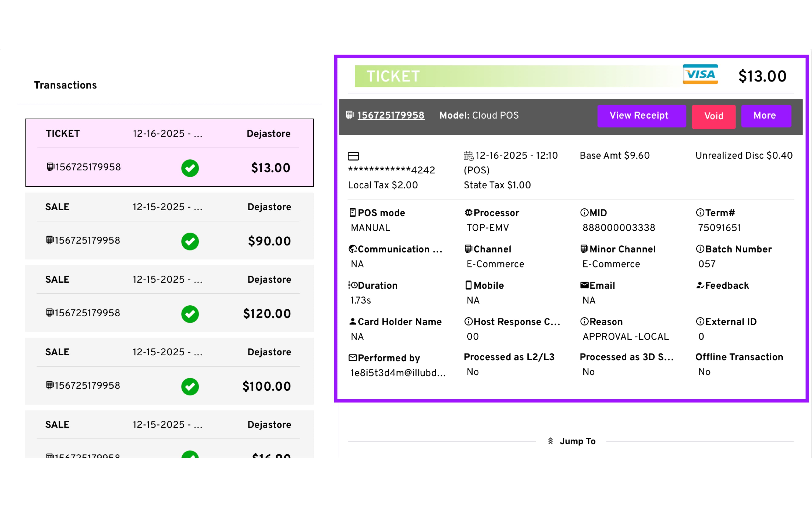Viewport: 812px width, 507px height.
Task: Click the Duration timer icon
Action: click(x=353, y=285)
